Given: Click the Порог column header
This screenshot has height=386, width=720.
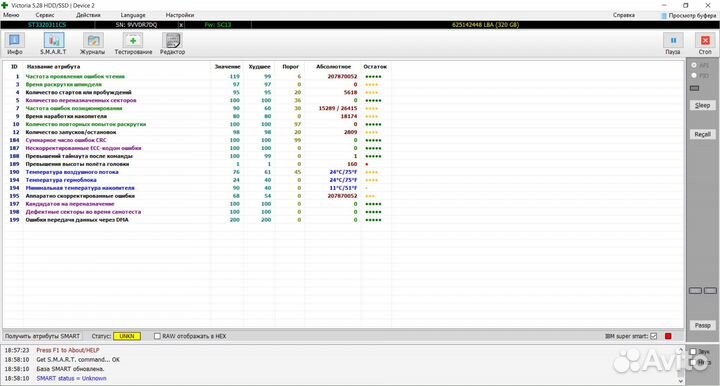Looking at the screenshot, I should 290,67.
